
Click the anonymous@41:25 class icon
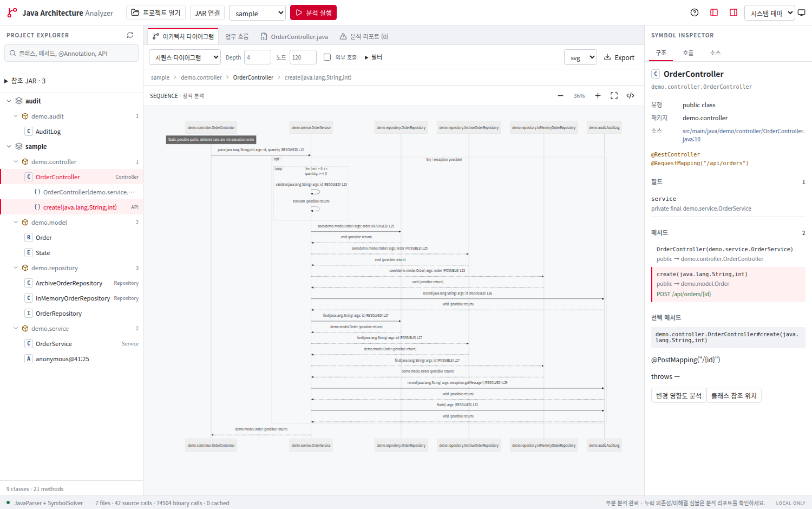(29, 358)
